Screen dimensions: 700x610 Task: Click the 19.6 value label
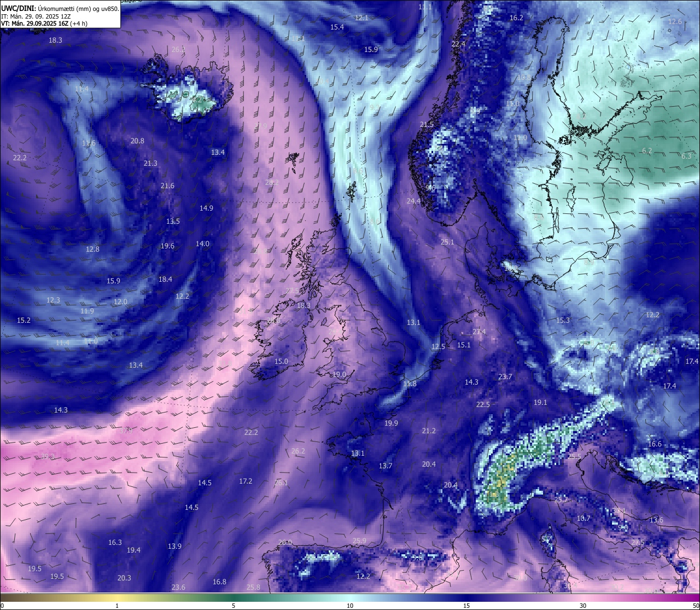coord(167,246)
